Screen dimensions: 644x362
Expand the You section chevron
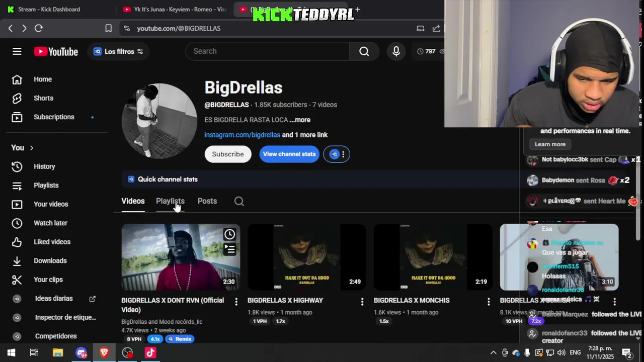pyautogui.click(x=31, y=148)
